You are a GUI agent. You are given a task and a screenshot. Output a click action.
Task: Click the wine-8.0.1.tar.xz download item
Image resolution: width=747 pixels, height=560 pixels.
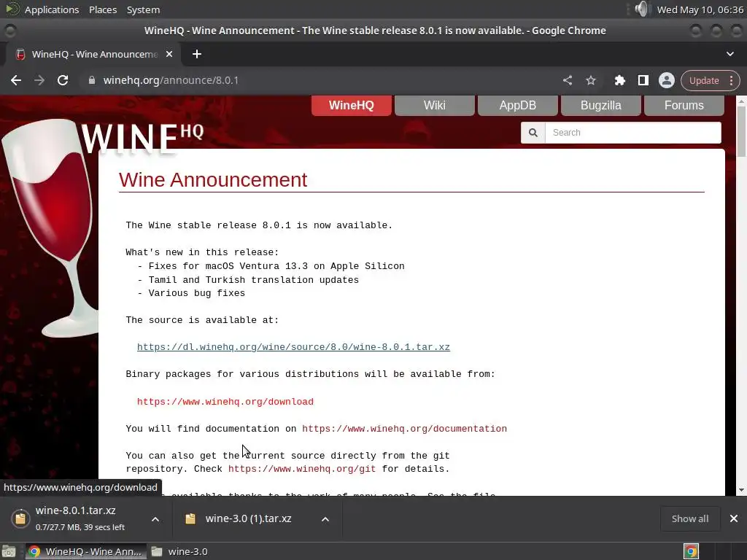tap(75, 518)
